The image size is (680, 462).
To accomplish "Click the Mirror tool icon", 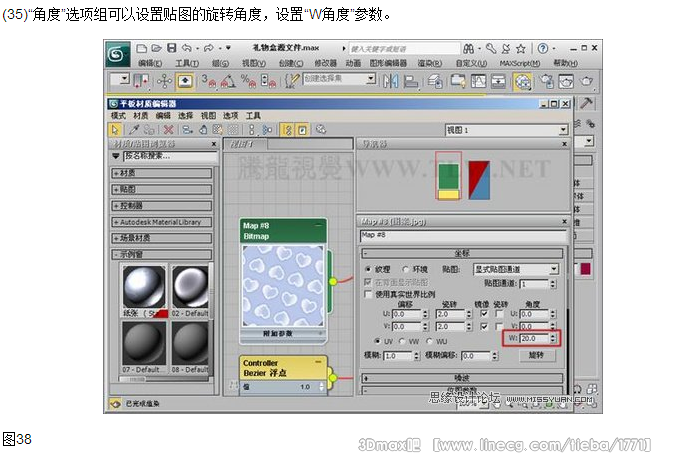I will 390,81.
